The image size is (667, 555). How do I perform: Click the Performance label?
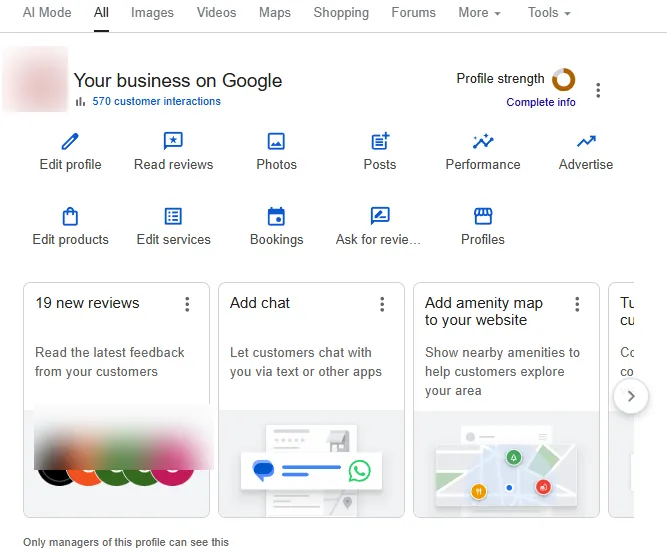tap(483, 165)
